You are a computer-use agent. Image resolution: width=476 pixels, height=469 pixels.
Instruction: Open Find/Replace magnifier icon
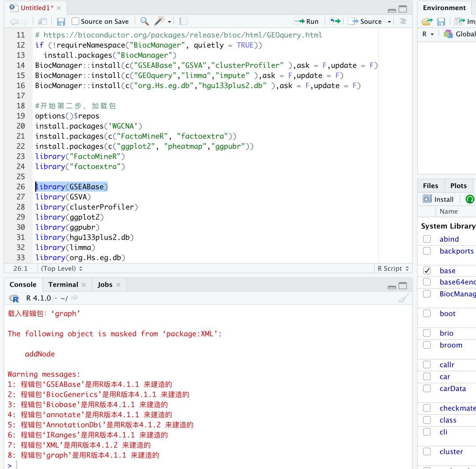145,21
